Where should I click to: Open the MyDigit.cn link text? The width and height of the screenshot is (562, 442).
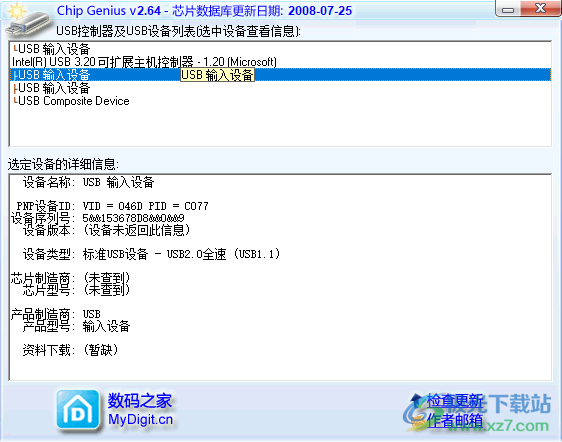(x=140, y=419)
